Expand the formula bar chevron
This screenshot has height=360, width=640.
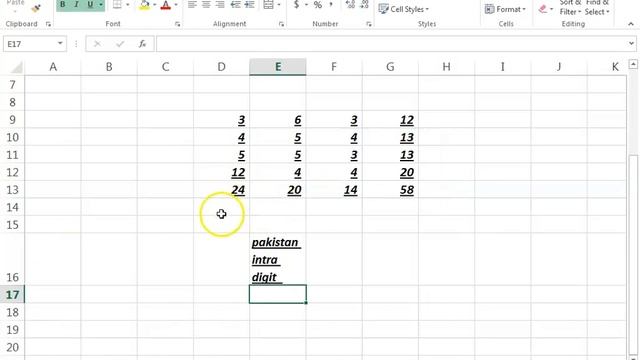631,43
